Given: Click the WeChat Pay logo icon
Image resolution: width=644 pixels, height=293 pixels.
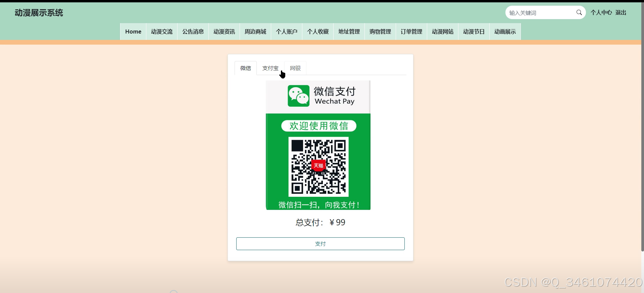Looking at the screenshot, I should coord(299,96).
